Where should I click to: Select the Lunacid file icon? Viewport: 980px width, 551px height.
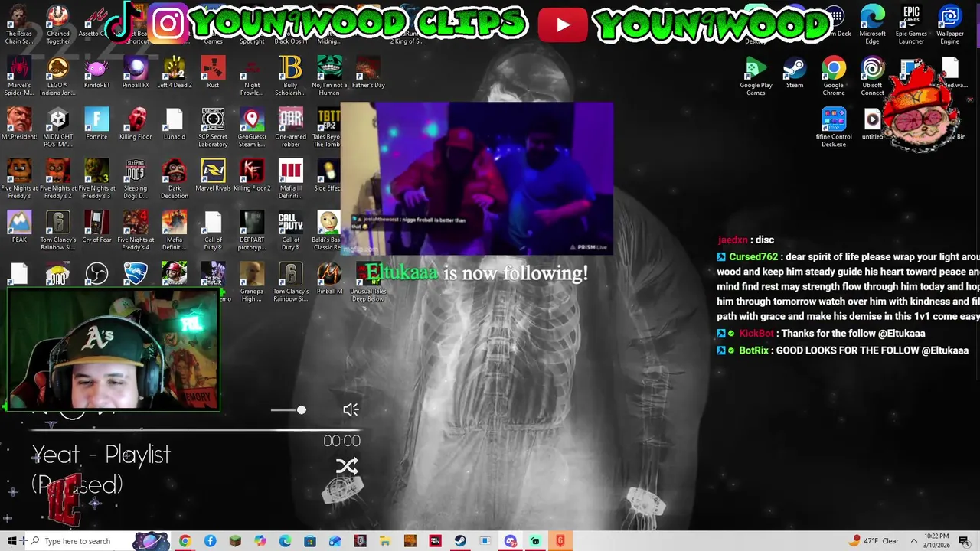[174, 125]
